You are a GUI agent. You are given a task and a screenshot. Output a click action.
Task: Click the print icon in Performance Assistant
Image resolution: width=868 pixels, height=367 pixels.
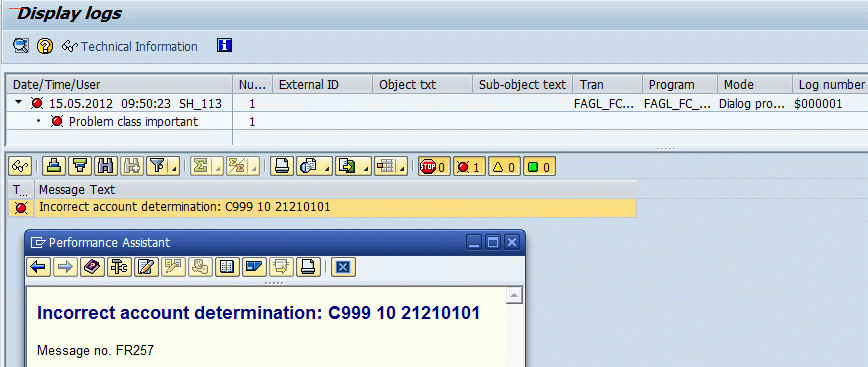click(x=308, y=267)
